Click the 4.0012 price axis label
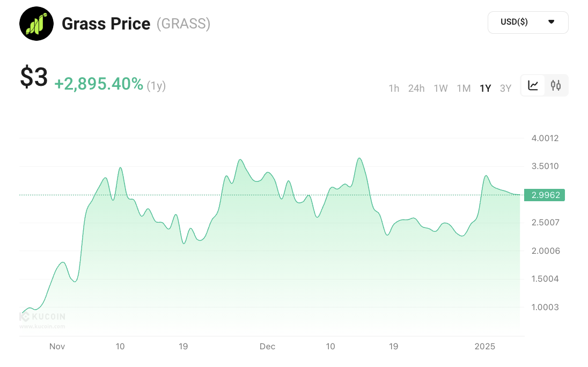Viewport: 588px width, 367px height. tap(545, 138)
